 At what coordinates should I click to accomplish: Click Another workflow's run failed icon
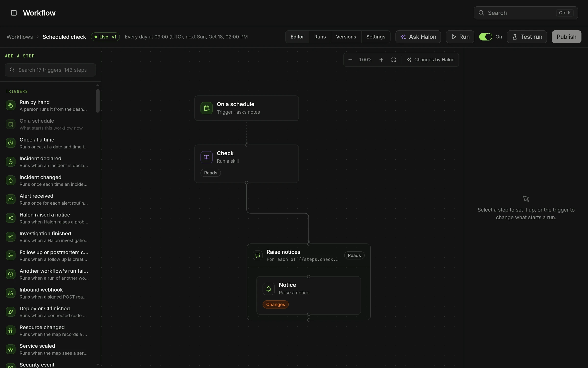click(x=11, y=274)
